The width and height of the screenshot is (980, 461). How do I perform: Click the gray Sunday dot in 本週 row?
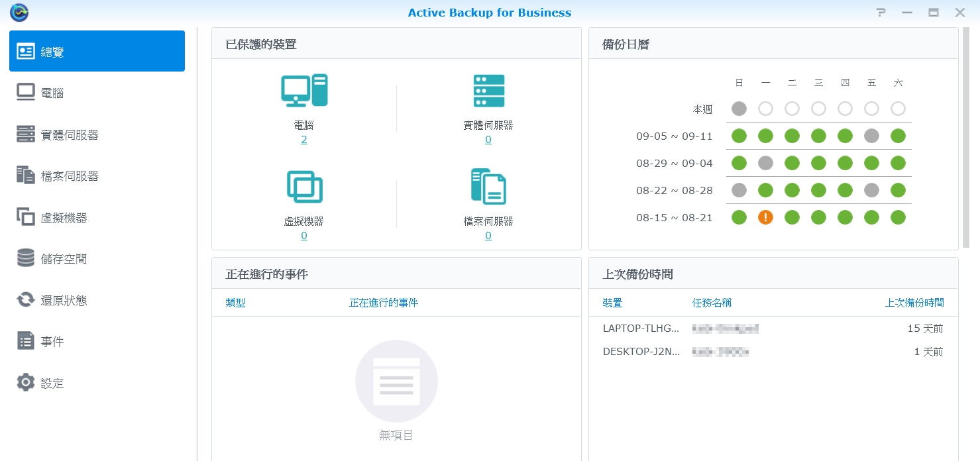(739, 109)
